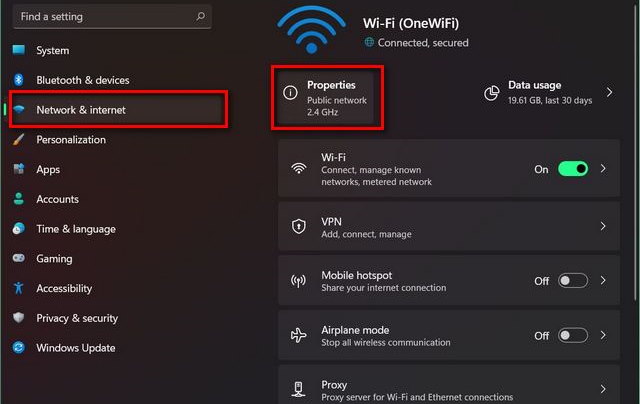Click Stop all wireless communication text
Viewport: 640px width, 404px height.
386,342
